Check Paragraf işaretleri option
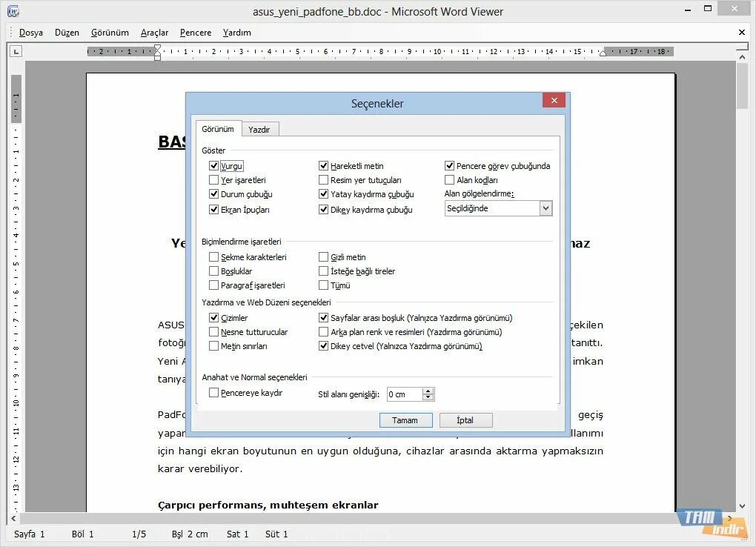 (x=213, y=285)
